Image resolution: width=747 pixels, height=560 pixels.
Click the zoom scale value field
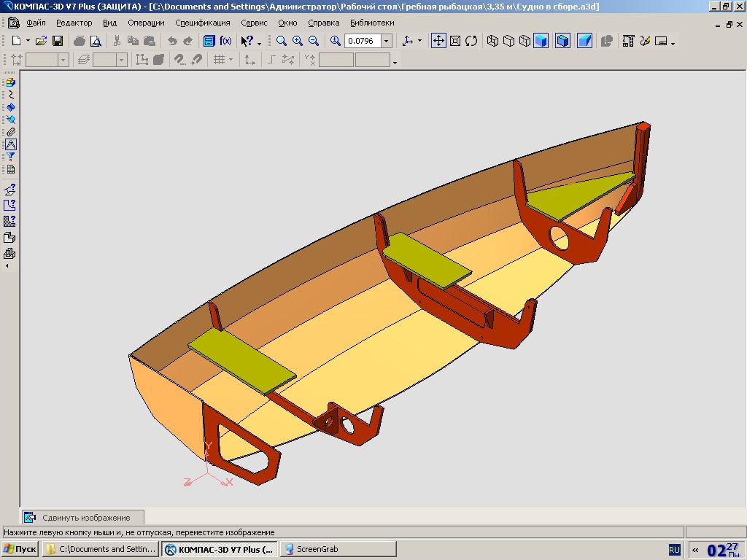(362, 42)
